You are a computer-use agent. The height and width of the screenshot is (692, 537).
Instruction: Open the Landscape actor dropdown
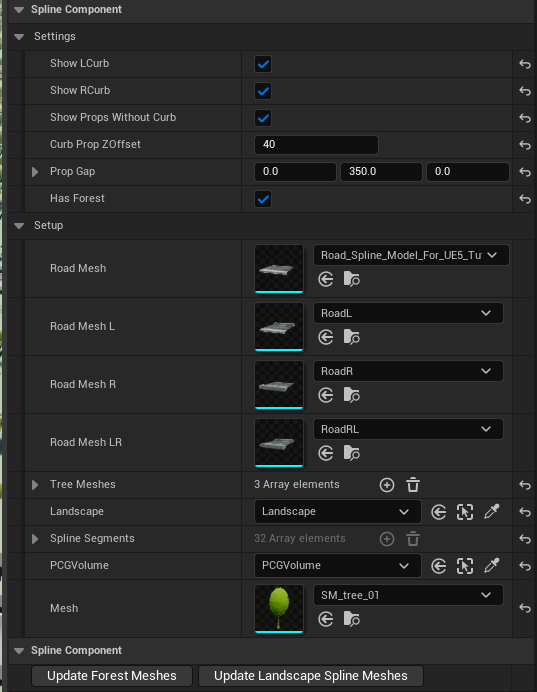338,512
